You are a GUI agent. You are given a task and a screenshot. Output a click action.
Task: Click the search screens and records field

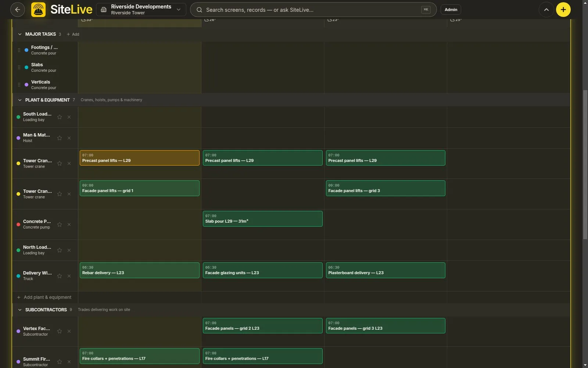(313, 10)
